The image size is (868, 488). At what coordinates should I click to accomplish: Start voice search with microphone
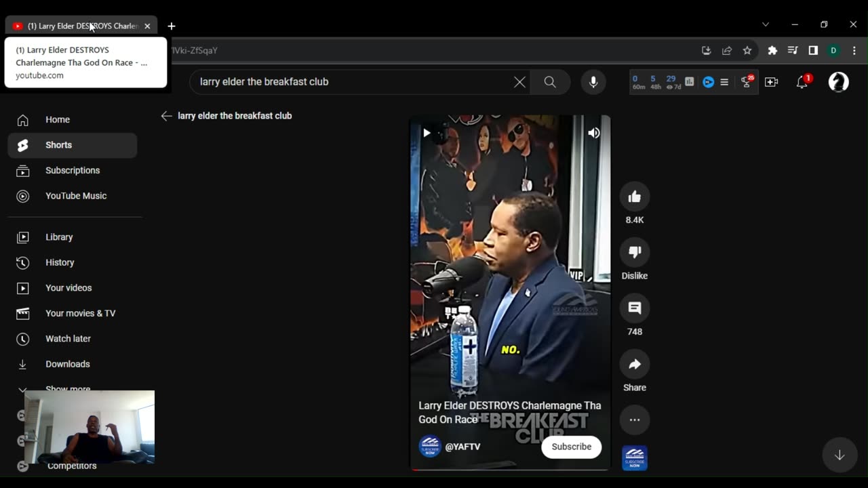pyautogui.click(x=593, y=82)
